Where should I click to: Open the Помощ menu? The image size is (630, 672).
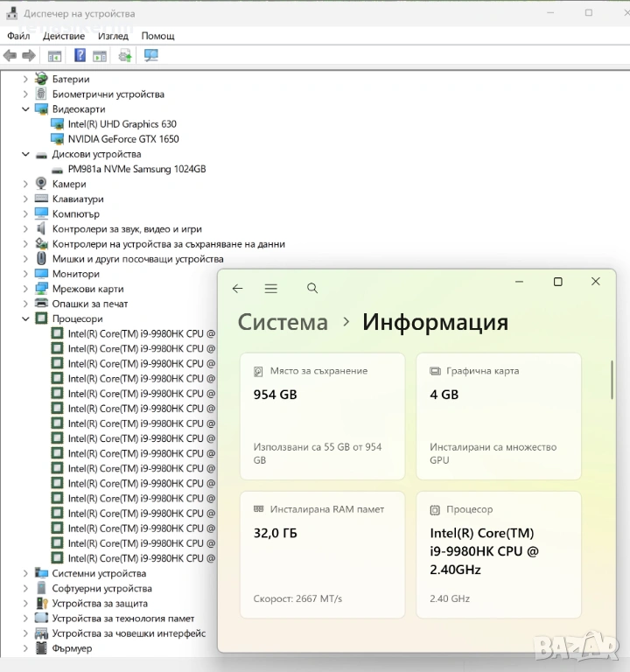[158, 36]
